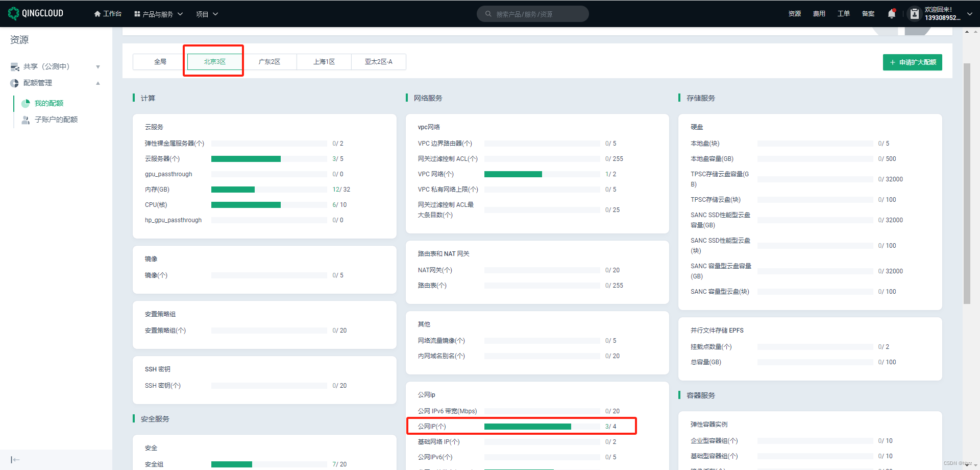Expand the 共享 (公测中) menu arrow
This screenshot has width=980, height=470.
pyautogui.click(x=98, y=67)
